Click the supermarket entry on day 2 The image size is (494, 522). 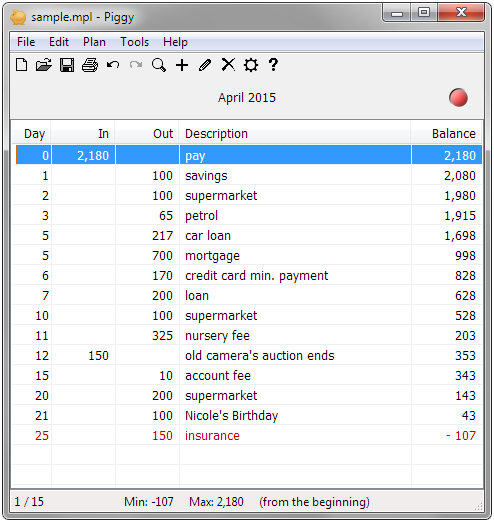[x=247, y=195]
